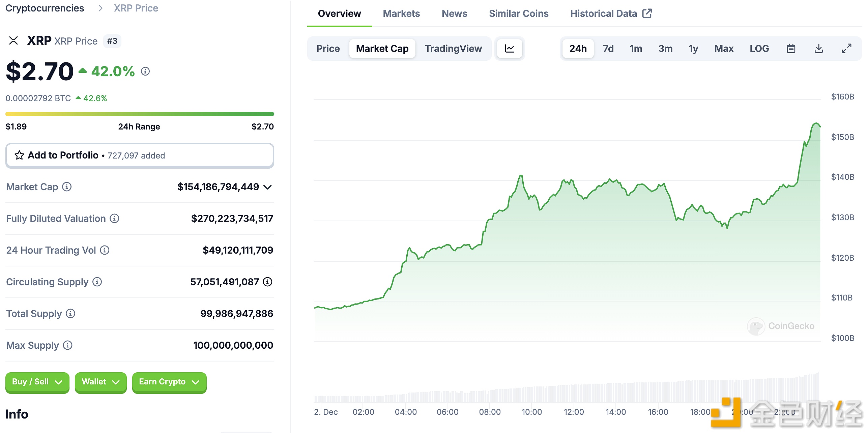Click the $150B y-axis label
Screen dimensions: 868x433
[842, 137]
